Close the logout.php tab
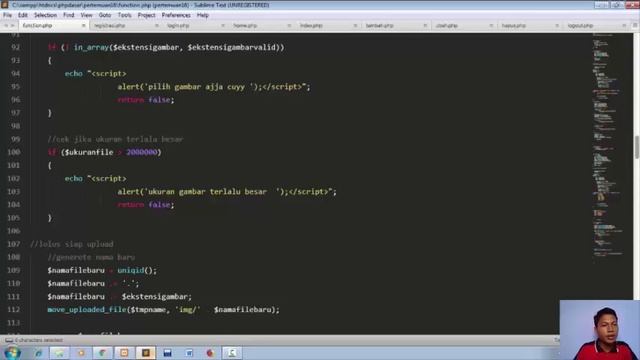The width and height of the screenshot is (640, 360). point(624,26)
